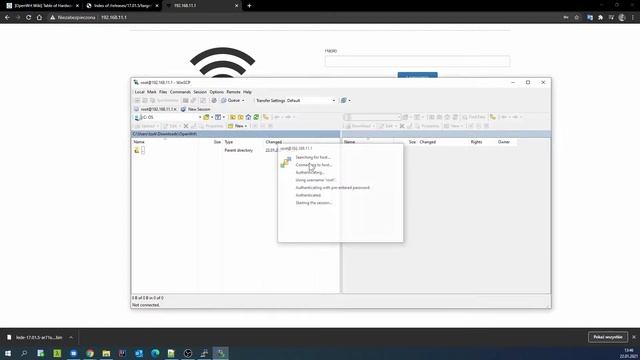Viewport: 640px width, 360px height.
Task: Switch to the OpenWrt Wiki browser tab
Action: (x=42, y=6)
